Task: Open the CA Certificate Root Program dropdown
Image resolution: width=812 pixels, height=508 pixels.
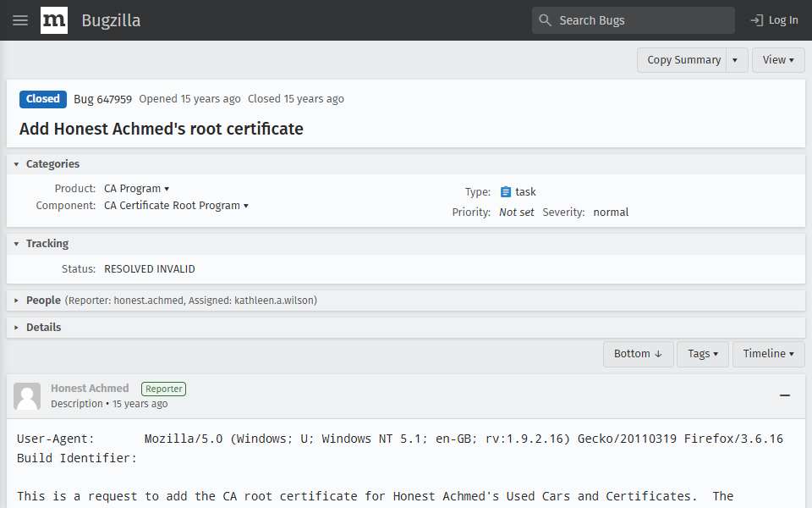Action: tap(176, 206)
